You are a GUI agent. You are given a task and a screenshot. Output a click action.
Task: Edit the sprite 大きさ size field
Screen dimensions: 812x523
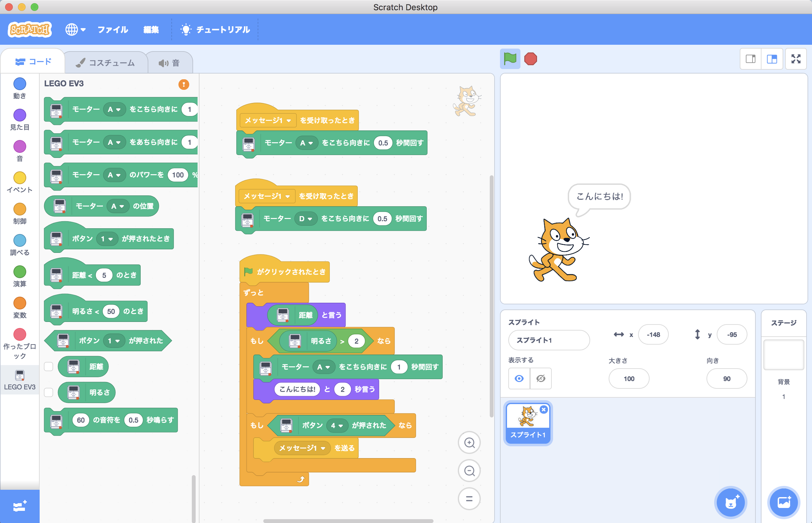pos(629,378)
